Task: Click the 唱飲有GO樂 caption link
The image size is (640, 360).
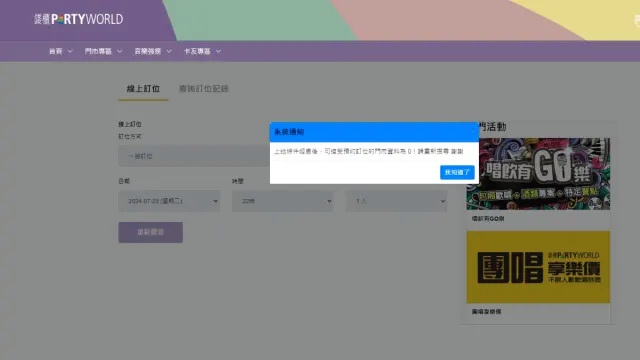Action: click(488, 219)
